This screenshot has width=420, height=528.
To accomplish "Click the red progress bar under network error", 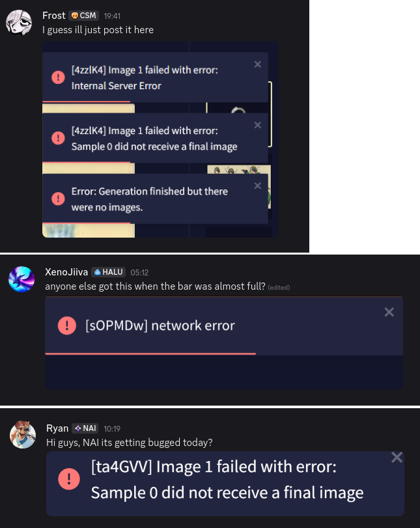I will [x=150, y=354].
